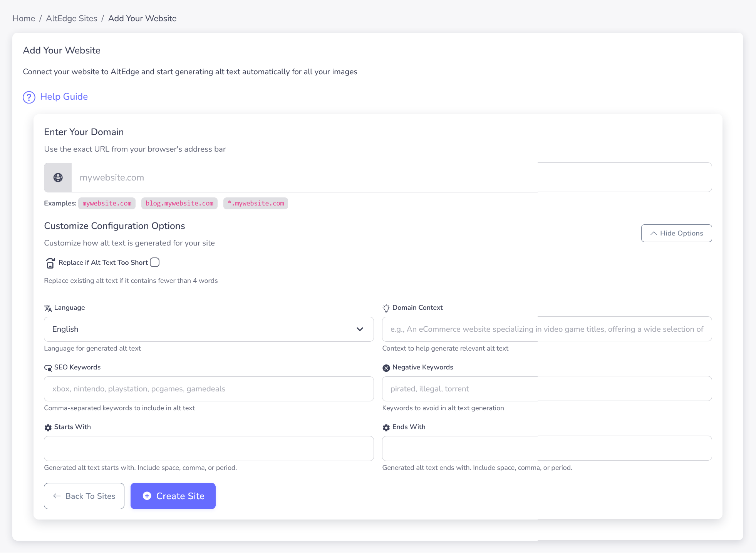Click the search icon next to SEO Keywords
The width and height of the screenshot is (756, 553).
pos(48,368)
